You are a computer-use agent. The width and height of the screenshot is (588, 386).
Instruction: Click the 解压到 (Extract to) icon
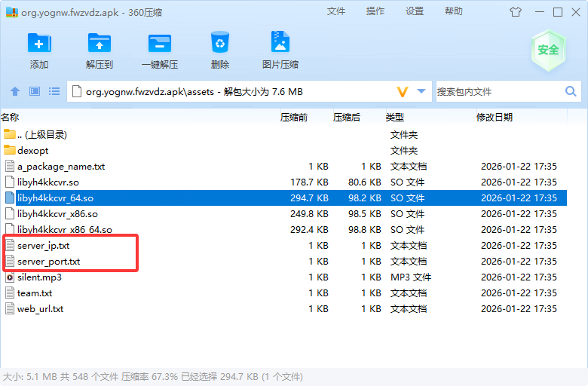click(x=100, y=43)
